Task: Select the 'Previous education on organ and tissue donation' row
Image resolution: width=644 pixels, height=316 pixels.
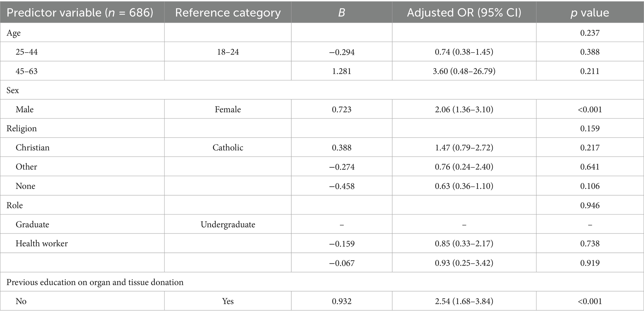Action: [x=95, y=282]
